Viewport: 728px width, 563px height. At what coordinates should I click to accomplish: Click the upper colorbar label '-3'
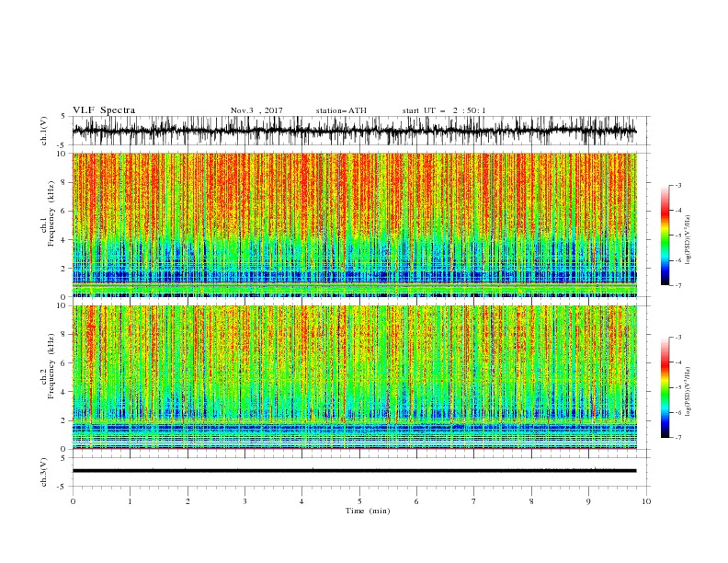click(x=678, y=185)
